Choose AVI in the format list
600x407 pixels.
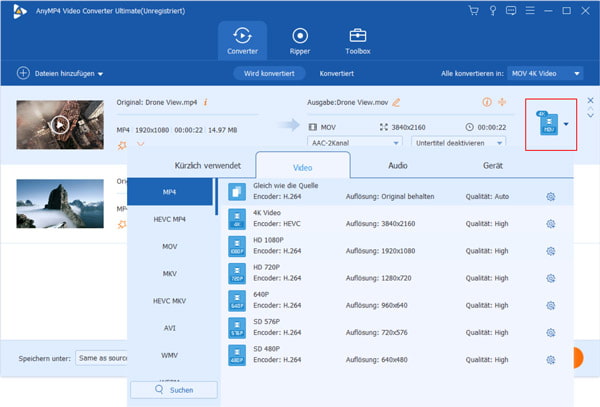(x=170, y=328)
